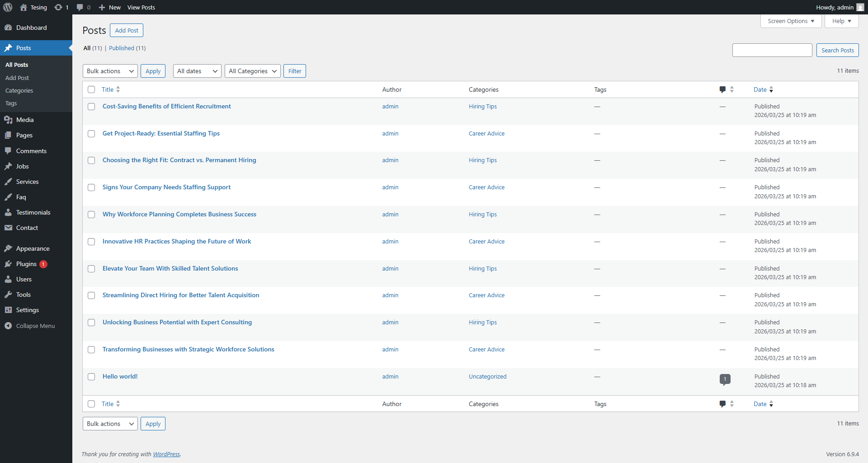Go to Categories in Posts submenu
The width and height of the screenshot is (868, 463).
point(19,90)
